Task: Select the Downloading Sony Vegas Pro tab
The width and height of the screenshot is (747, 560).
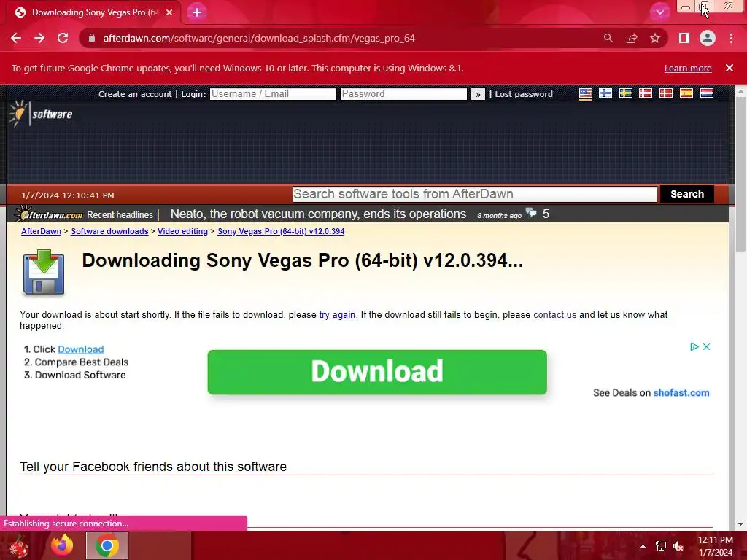Action: tap(94, 12)
